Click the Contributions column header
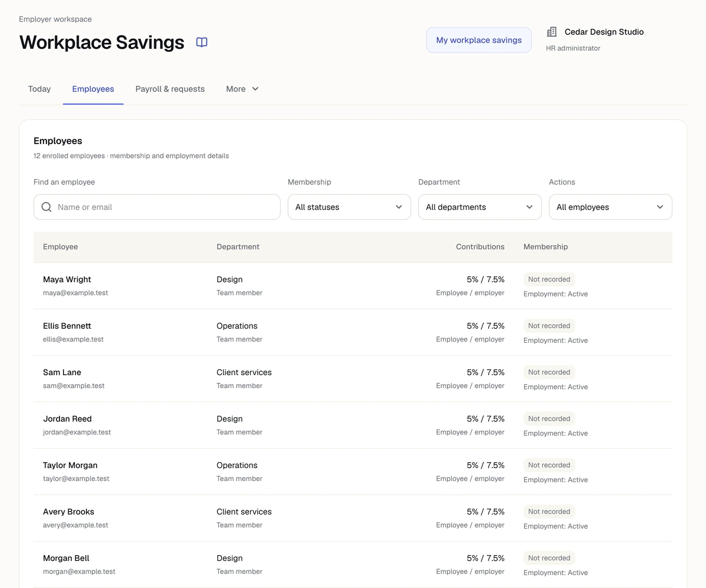Viewport: 706px width, 588px height. click(480, 247)
